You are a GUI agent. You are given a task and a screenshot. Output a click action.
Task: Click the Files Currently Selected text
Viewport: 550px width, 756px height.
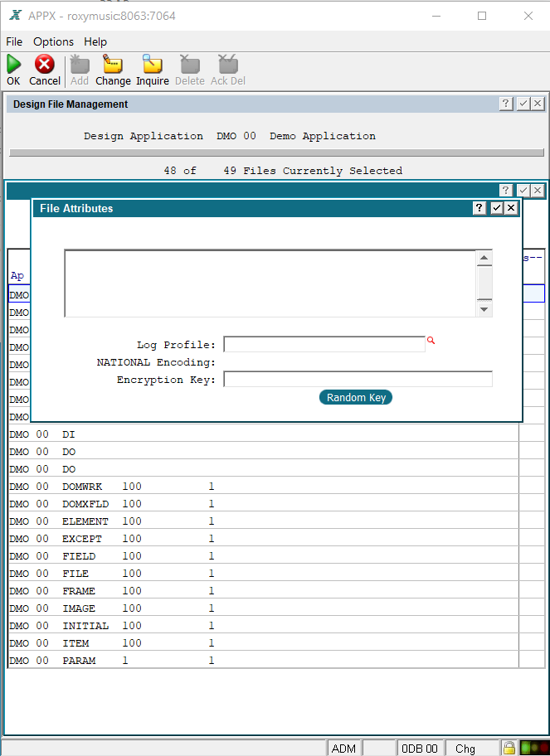322,170
